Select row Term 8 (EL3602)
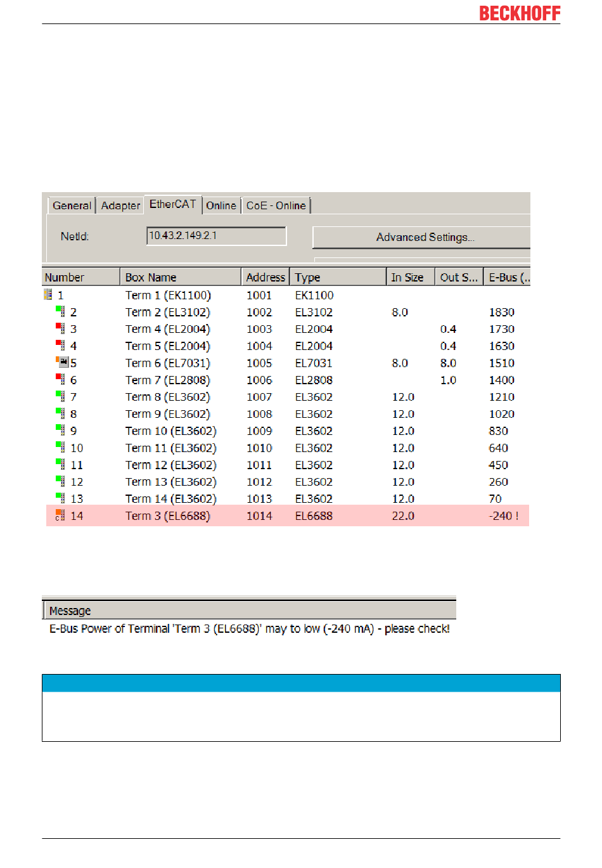Image resolution: width=602 pixels, height=868 pixels. point(286,397)
